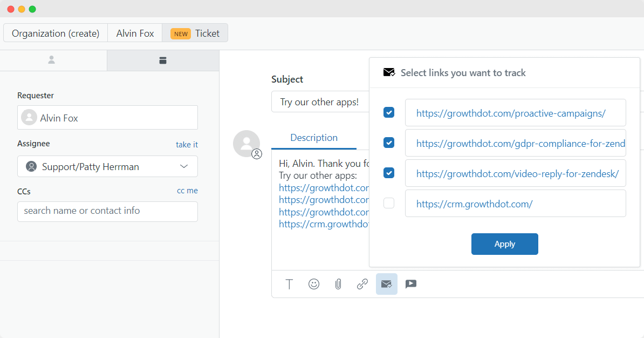The height and width of the screenshot is (338, 644).
Task: Click the Subject field 'Try our other apps!'
Action: pos(320,102)
